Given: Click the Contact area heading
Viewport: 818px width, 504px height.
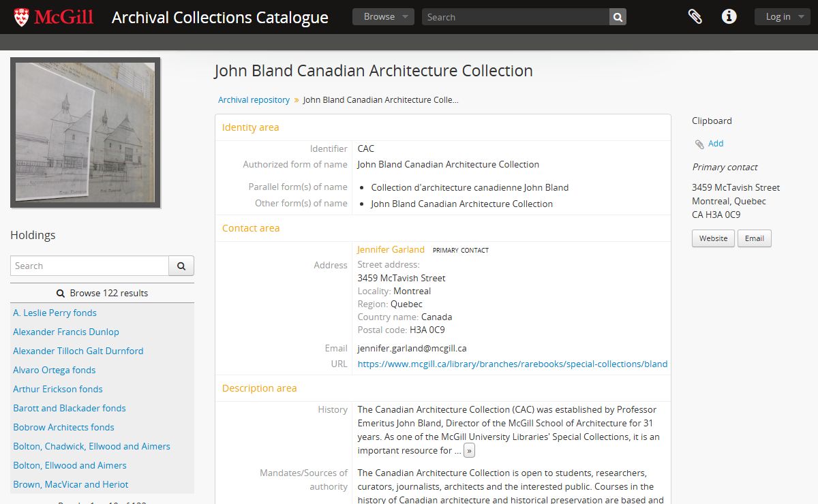Looking at the screenshot, I should click(x=251, y=228).
